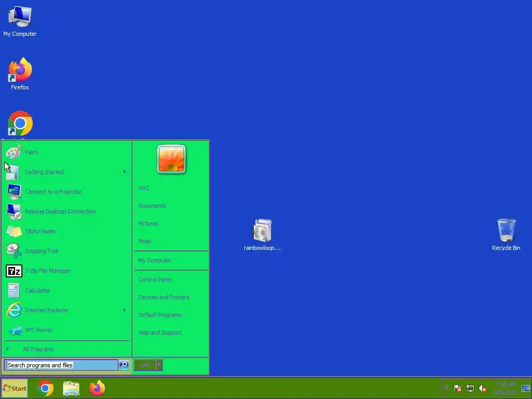
Task: Show hidden tray icons arrow
Action: pyautogui.click(x=446, y=388)
